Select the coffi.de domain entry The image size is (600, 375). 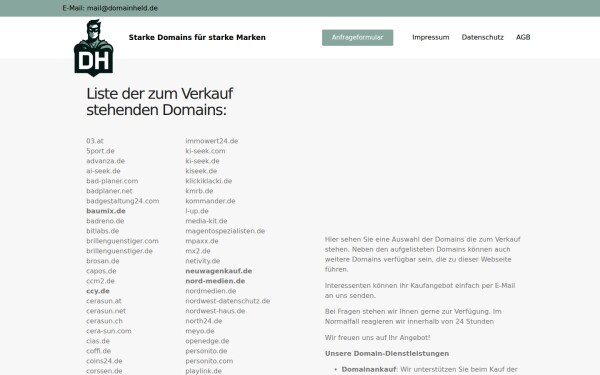(x=98, y=351)
